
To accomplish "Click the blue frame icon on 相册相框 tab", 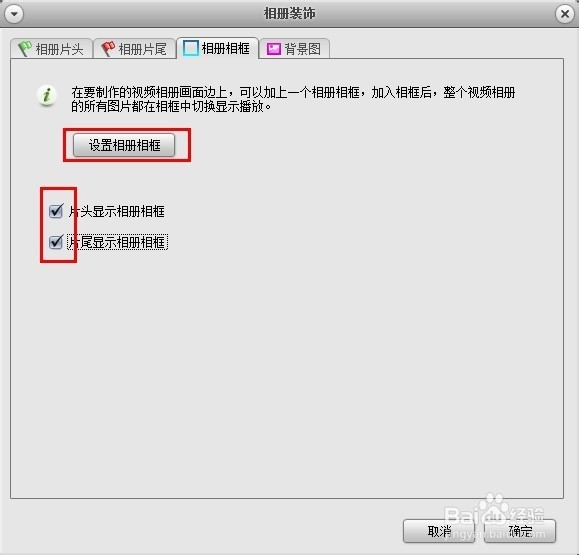I will [x=191, y=48].
